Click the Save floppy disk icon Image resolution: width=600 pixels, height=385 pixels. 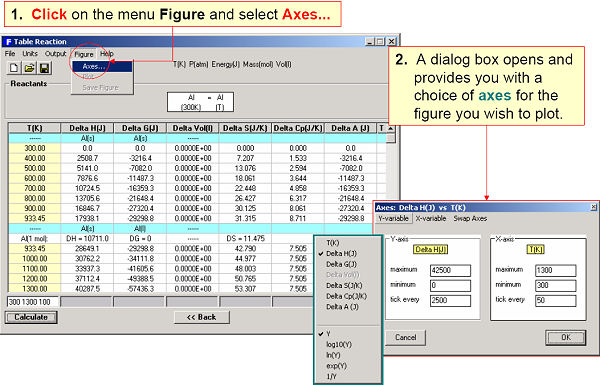pos(45,69)
